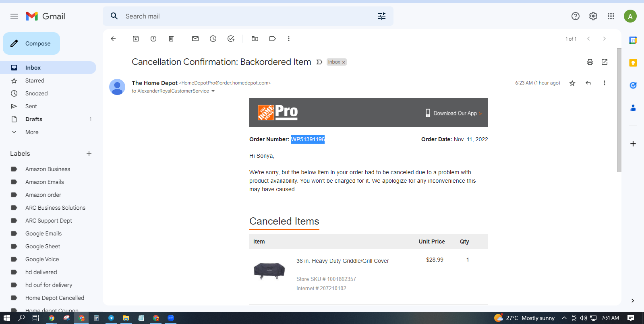
Task: Click Download Our App link
Action: (x=455, y=113)
